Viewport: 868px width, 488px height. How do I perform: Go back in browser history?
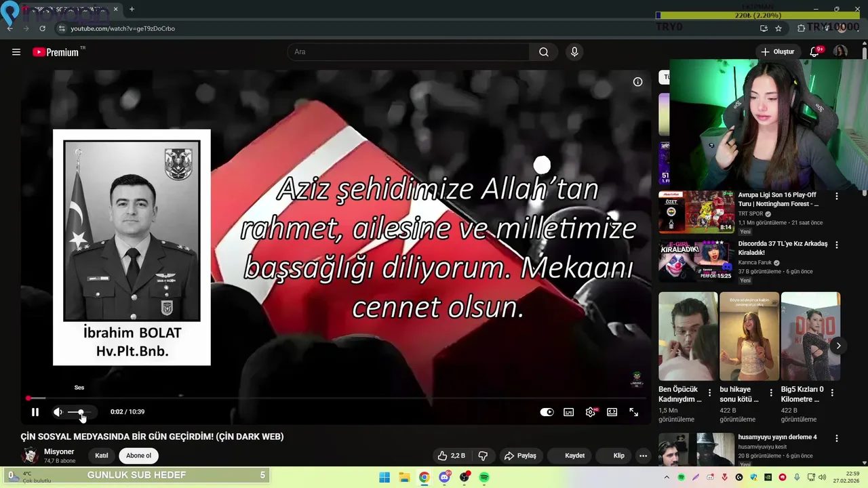pyautogui.click(x=9, y=28)
